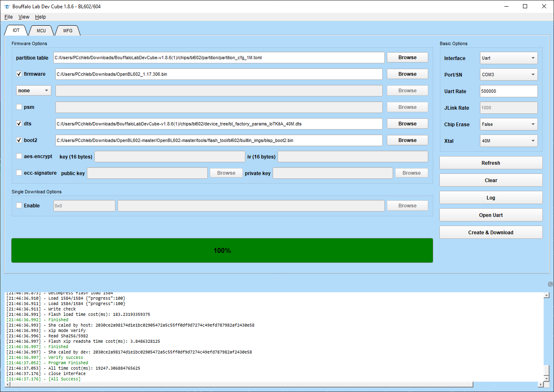Click Create & Download button

coord(491,232)
